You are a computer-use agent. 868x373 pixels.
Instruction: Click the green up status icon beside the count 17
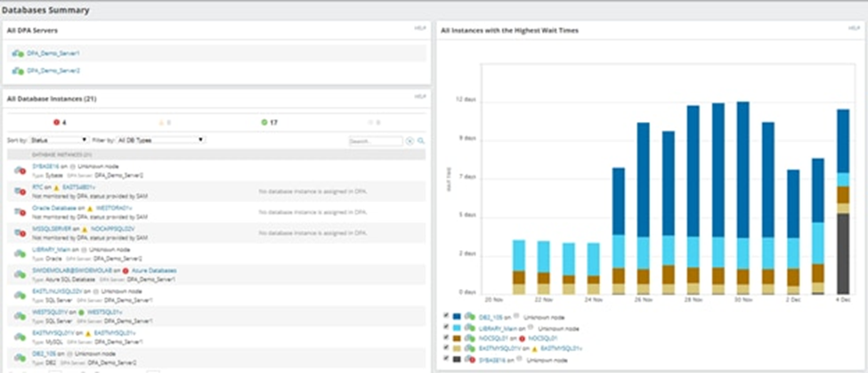click(x=264, y=122)
